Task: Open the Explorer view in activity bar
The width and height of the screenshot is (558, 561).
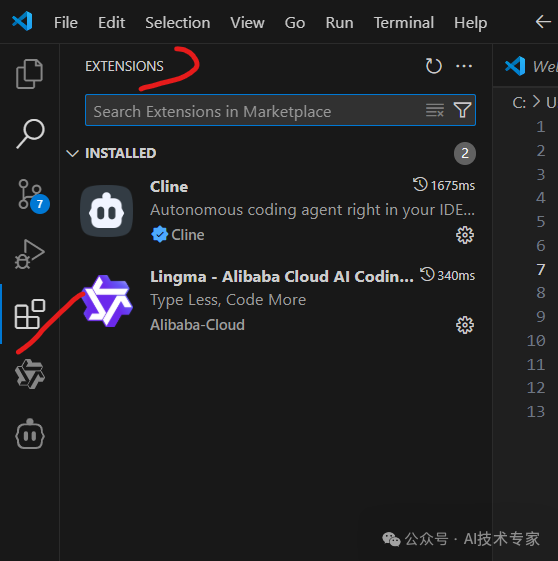Action: pos(29,74)
